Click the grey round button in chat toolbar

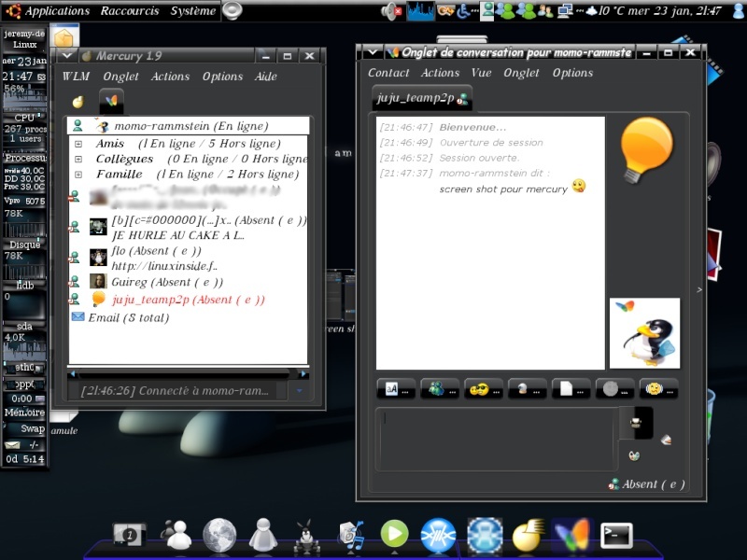click(x=614, y=389)
